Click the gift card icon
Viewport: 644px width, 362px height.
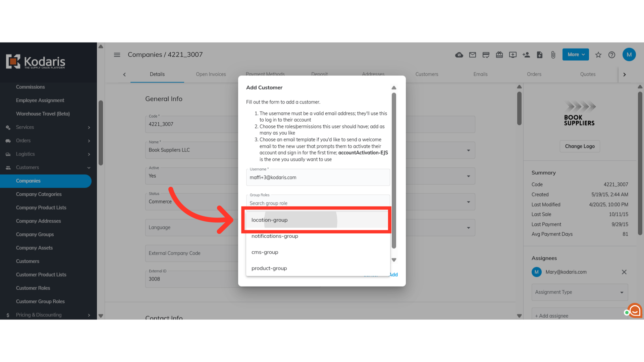tap(499, 55)
